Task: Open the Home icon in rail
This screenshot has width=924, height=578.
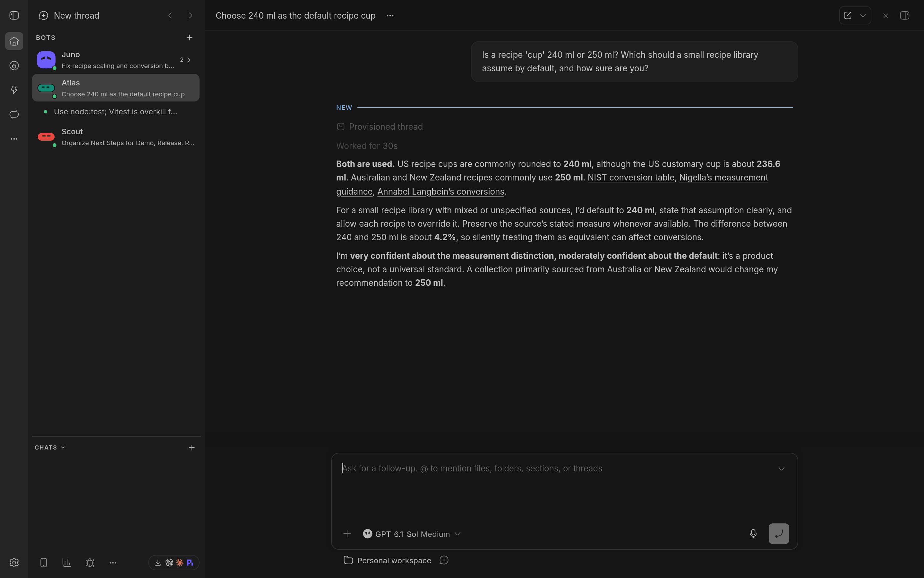Action: (14, 41)
